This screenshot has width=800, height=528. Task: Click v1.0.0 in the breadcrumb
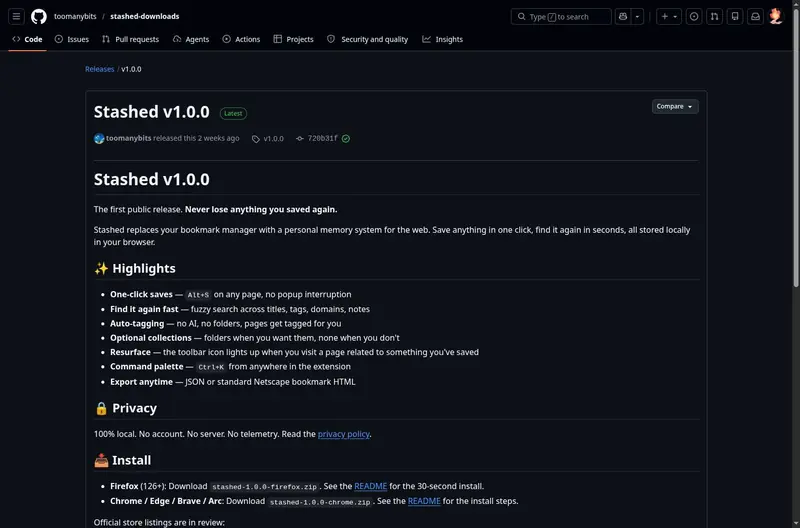[131, 69]
